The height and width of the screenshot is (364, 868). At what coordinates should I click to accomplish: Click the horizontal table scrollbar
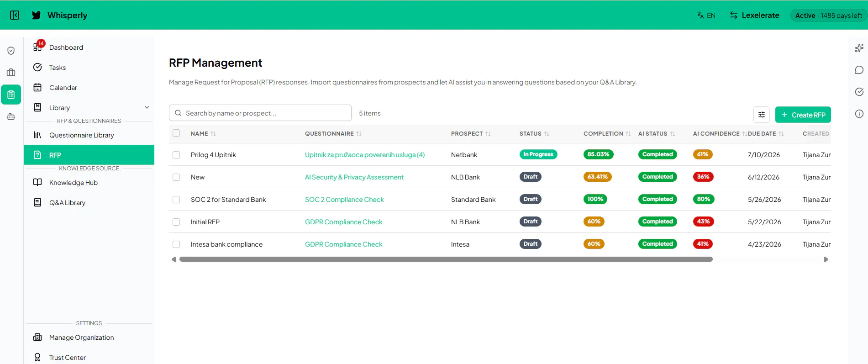coord(446,259)
